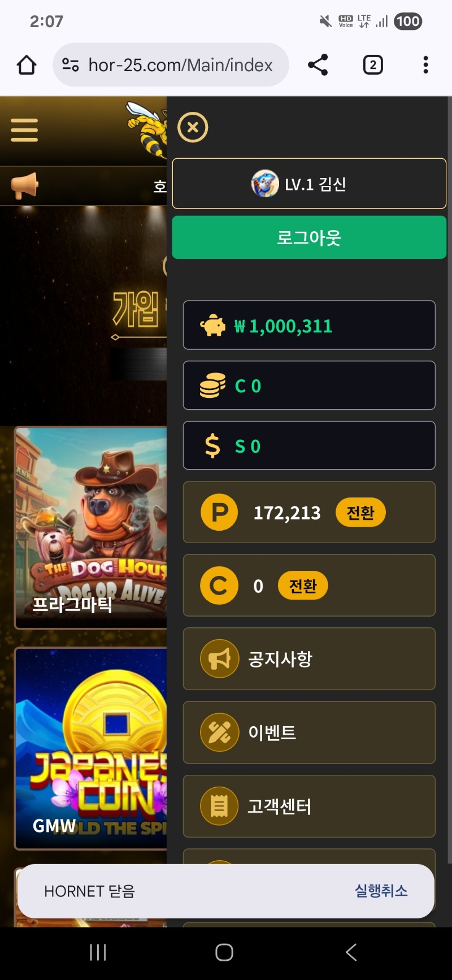Open 공지사항 menu item

tap(309, 659)
